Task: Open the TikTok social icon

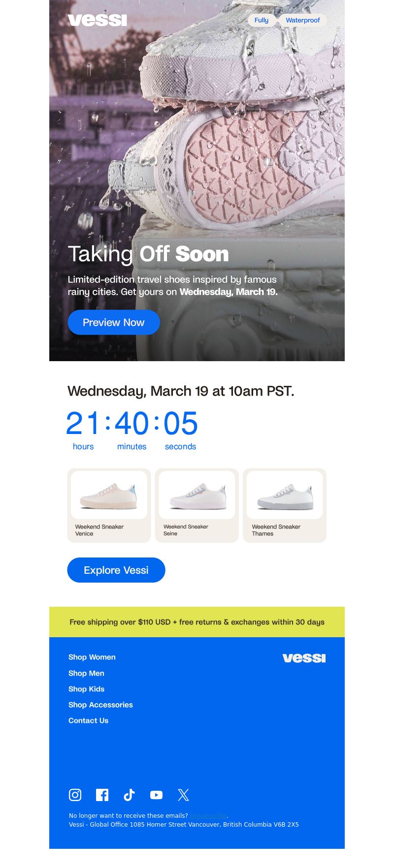Action: coord(129,795)
